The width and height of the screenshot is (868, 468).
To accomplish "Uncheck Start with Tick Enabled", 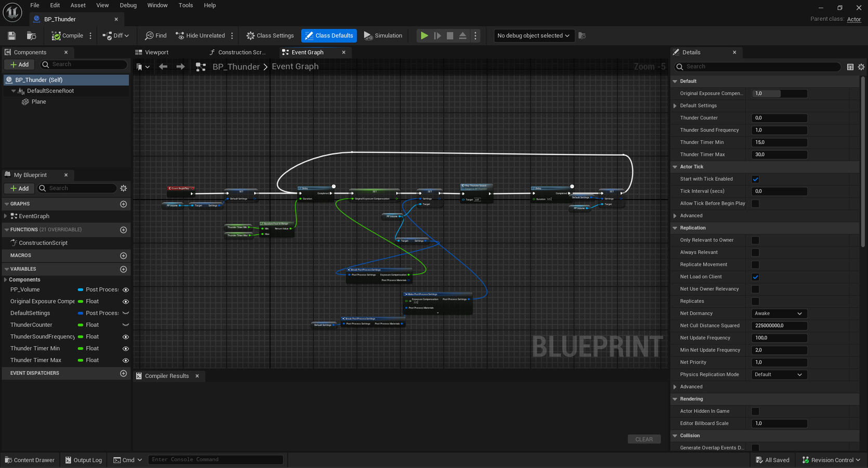I will (x=755, y=179).
